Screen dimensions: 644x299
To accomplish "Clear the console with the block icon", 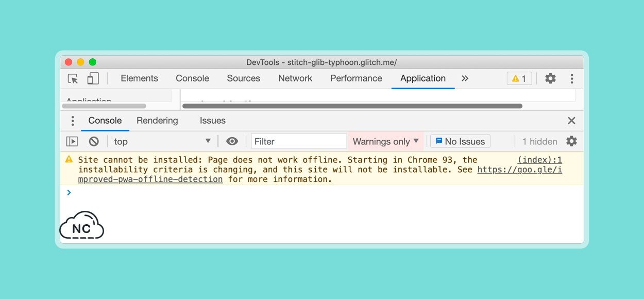I will pos(94,141).
